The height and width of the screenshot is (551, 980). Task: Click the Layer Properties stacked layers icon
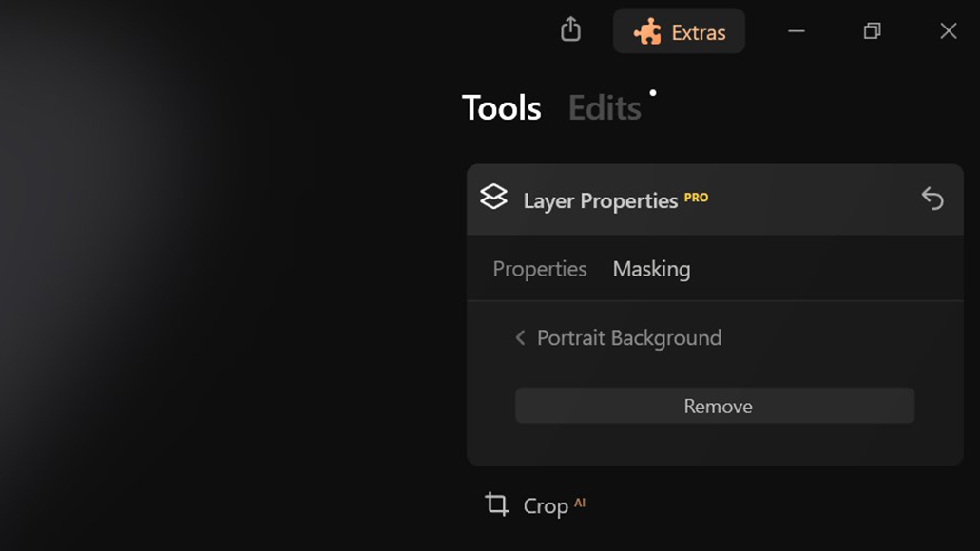[x=493, y=197]
